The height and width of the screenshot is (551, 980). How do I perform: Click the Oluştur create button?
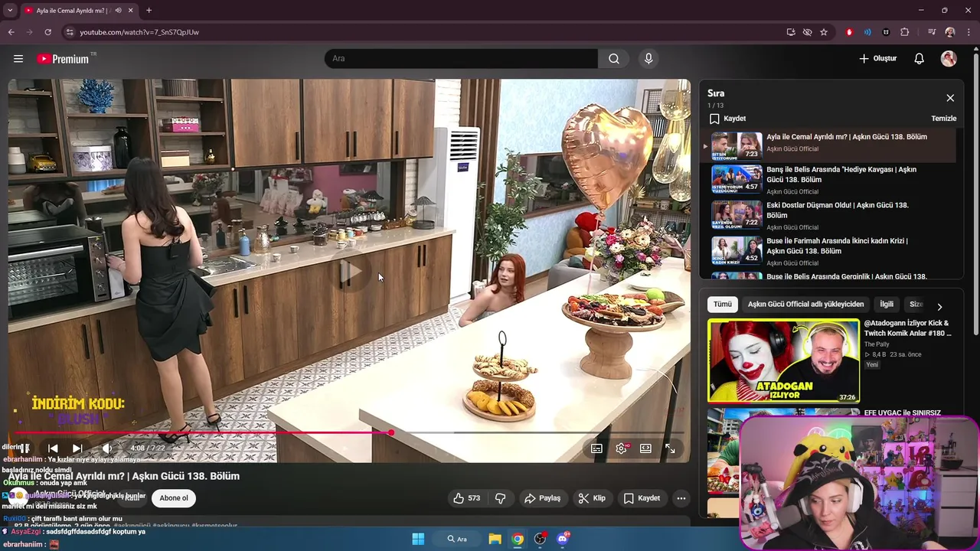[877, 59]
